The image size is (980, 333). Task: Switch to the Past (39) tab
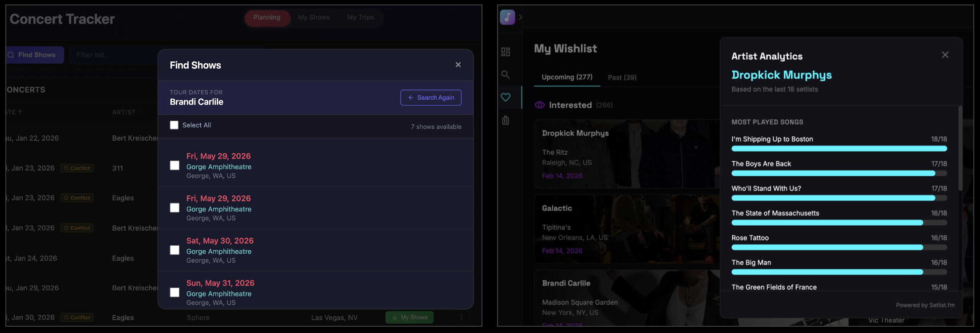click(622, 77)
